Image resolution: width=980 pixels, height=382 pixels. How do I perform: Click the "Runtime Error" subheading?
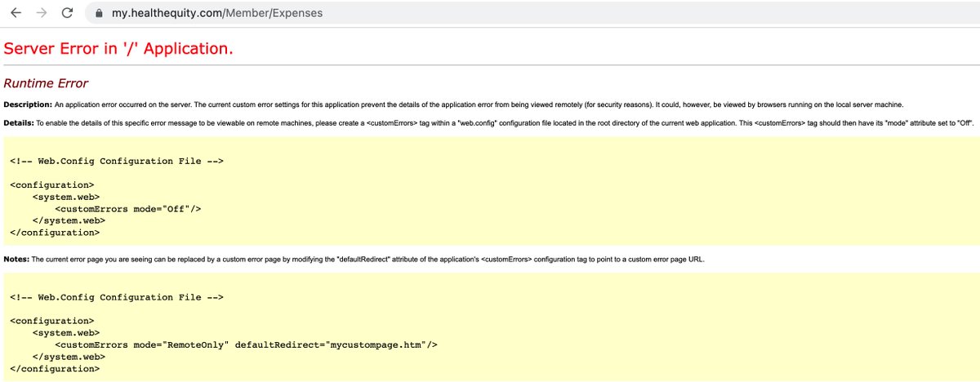(46, 83)
